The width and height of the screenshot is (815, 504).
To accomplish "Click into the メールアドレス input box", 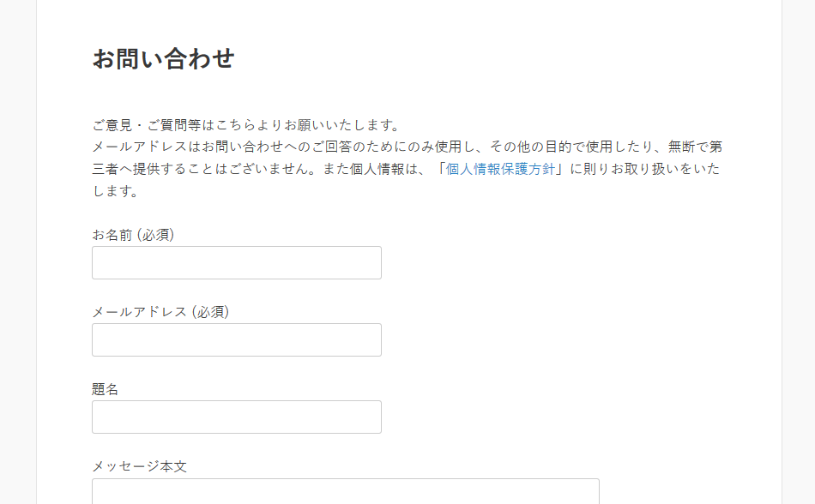I will point(237,340).
